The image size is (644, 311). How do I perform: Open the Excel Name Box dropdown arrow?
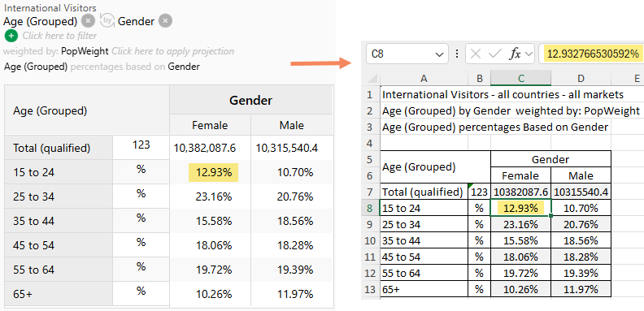click(x=439, y=54)
